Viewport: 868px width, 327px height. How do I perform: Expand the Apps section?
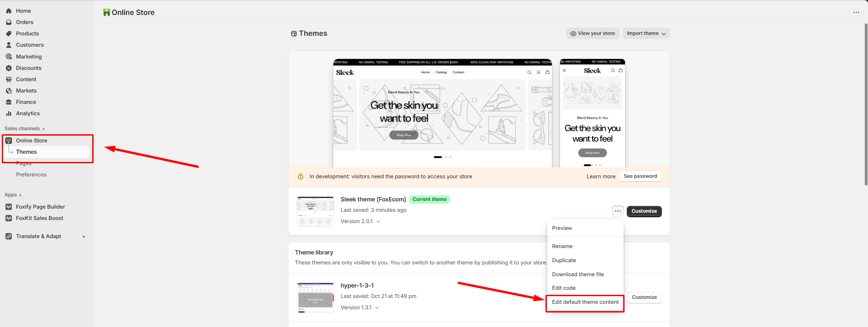pos(13,195)
